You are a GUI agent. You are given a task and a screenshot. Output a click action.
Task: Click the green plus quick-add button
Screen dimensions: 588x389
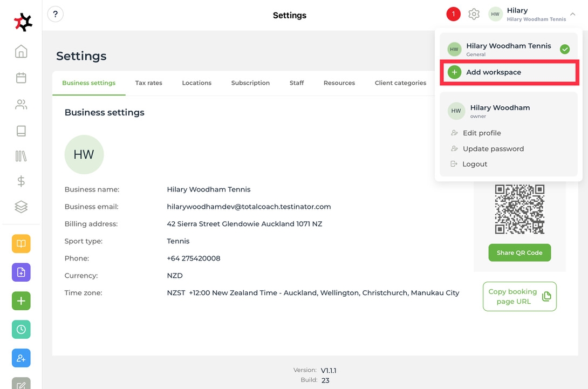coord(21,301)
